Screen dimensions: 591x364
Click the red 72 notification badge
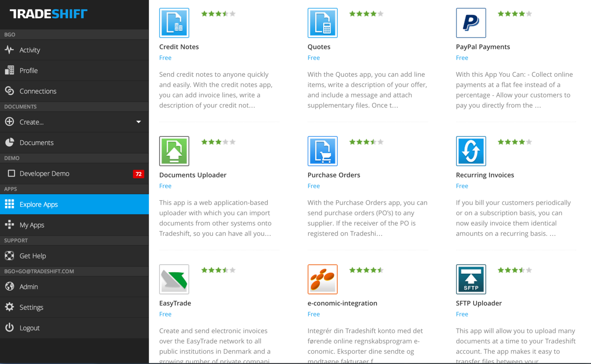(x=138, y=174)
